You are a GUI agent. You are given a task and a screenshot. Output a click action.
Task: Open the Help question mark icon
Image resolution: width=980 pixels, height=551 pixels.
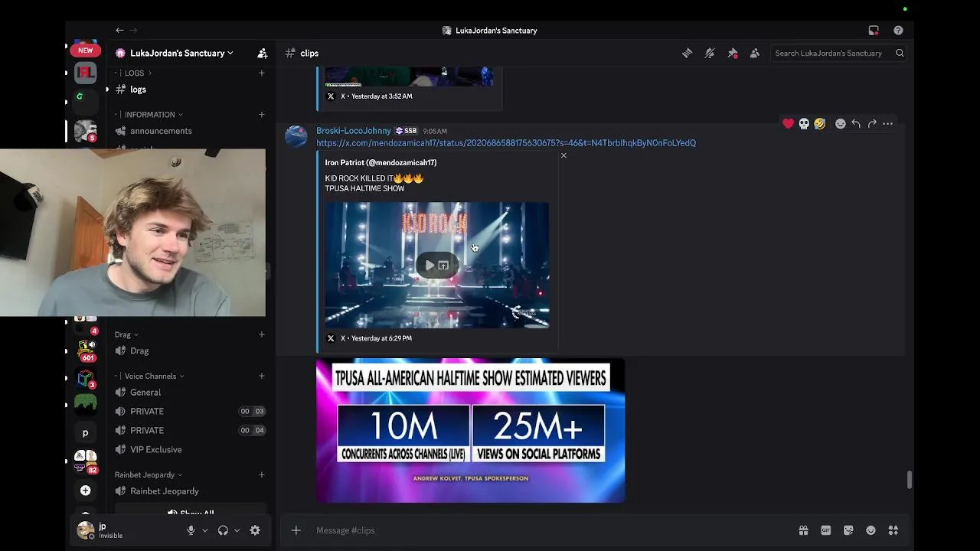click(898, 31)
